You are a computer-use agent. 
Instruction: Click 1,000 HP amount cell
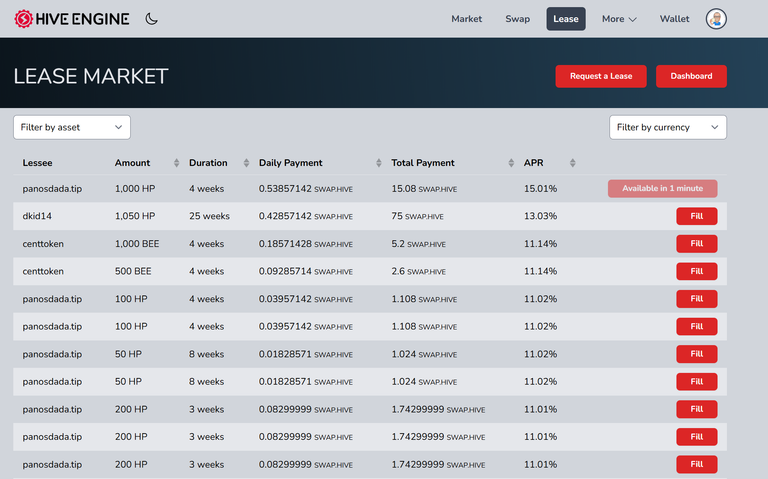click(135, 189)
